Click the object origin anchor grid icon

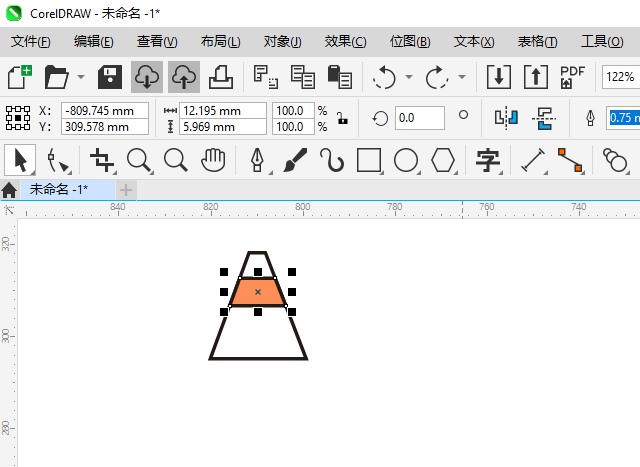coord(18,118)
